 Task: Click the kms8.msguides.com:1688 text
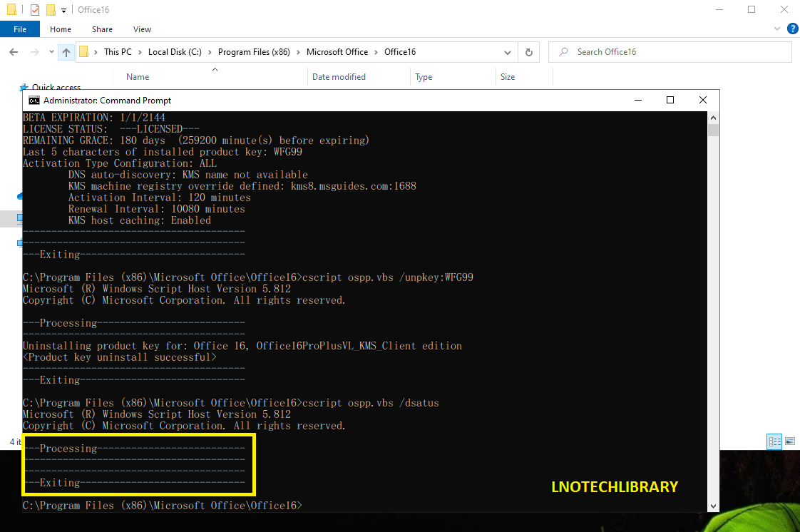354,186
